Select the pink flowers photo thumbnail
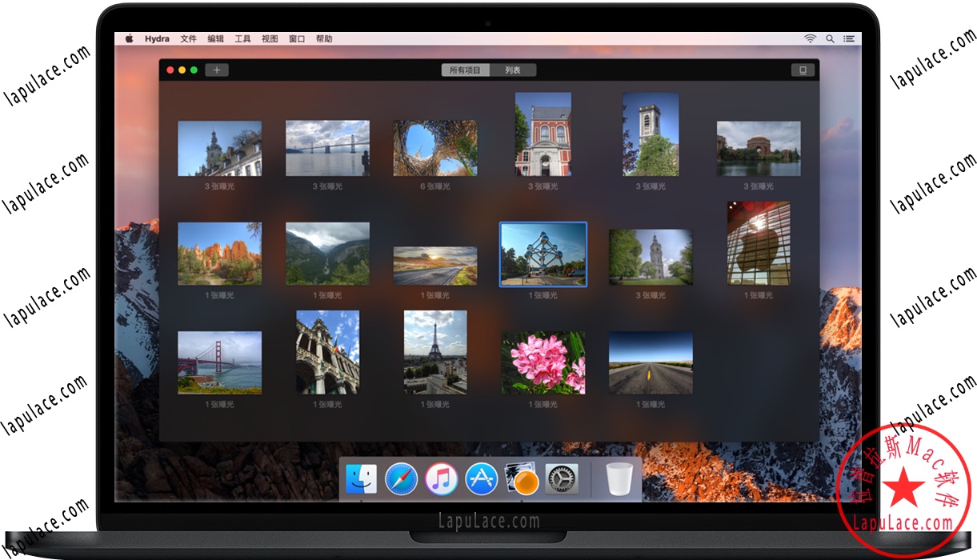This screenshot has width=977, height=560. 543,362
